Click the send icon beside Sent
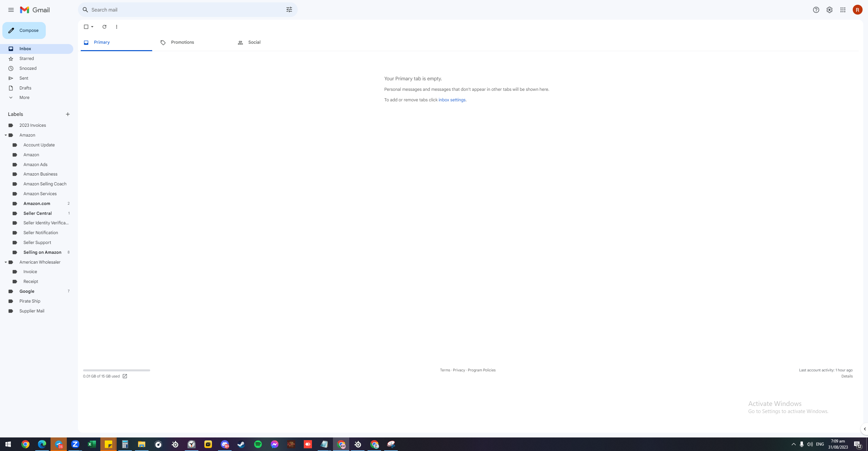 (11, 78)
